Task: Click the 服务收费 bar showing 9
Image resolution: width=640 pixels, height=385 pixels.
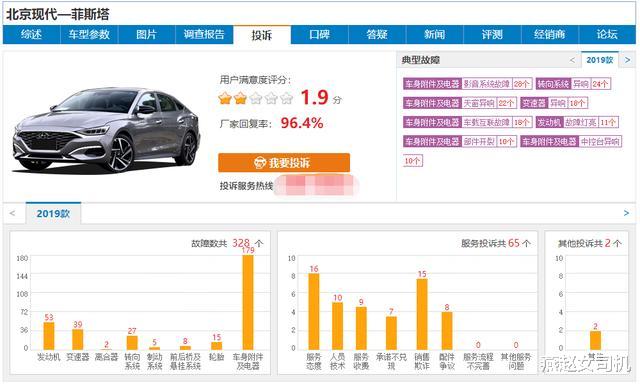Action: tap(361, 329)
